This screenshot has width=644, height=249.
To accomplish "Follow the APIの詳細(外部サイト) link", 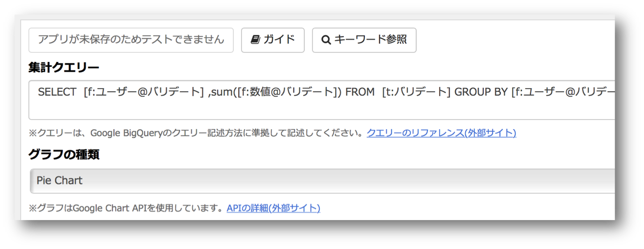I will point(273,208).
